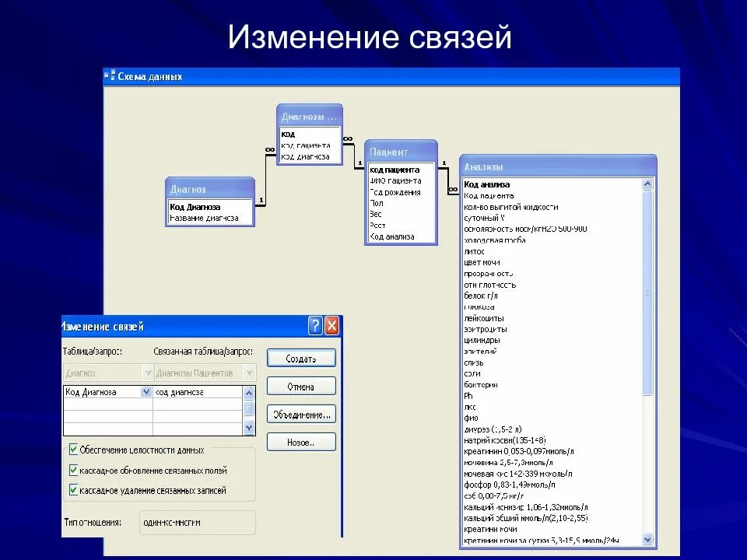Select лейкоциты field
This screenshot has height=560, width=747.
coord(483,318)
